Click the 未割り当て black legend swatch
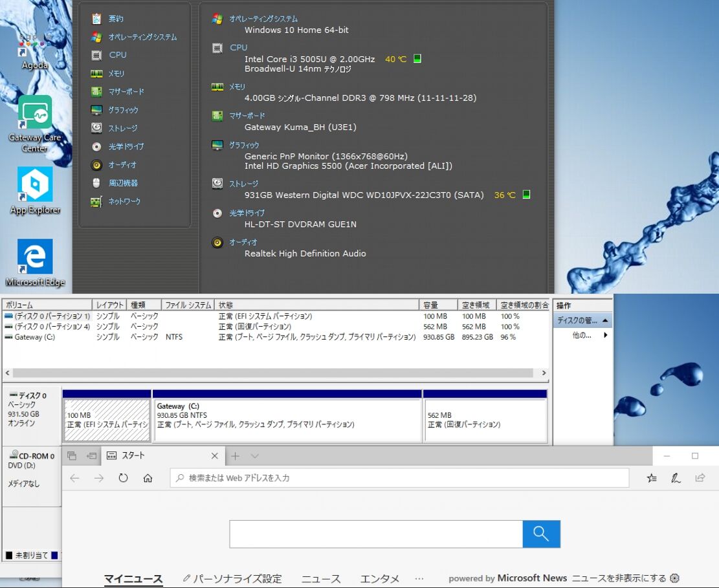 pos(8,556)
